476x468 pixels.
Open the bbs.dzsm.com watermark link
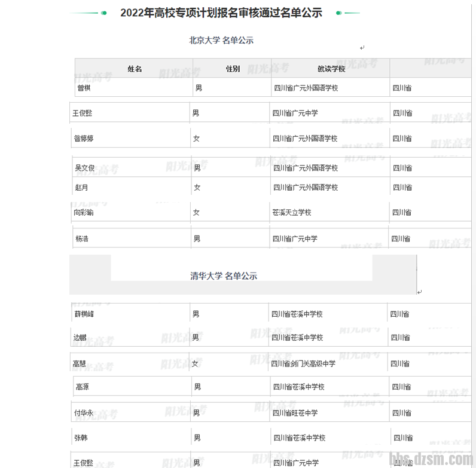pos(431,459)
